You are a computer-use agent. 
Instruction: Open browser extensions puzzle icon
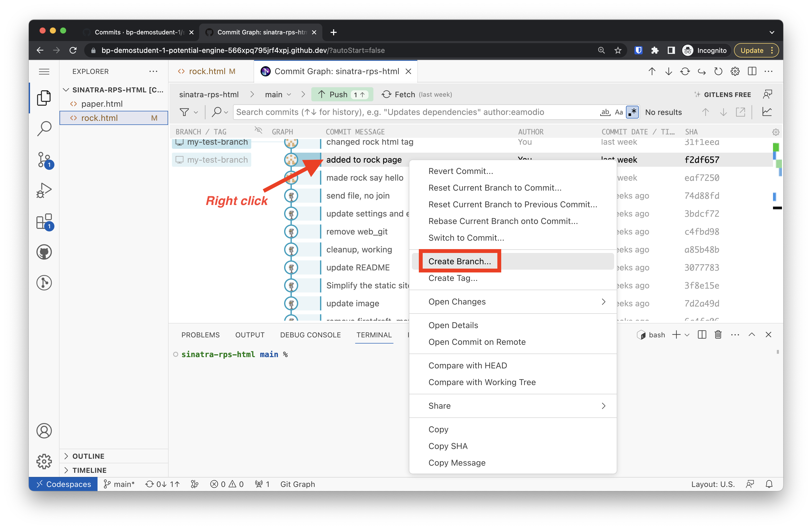pyautogui.click(x=655, y=51)
